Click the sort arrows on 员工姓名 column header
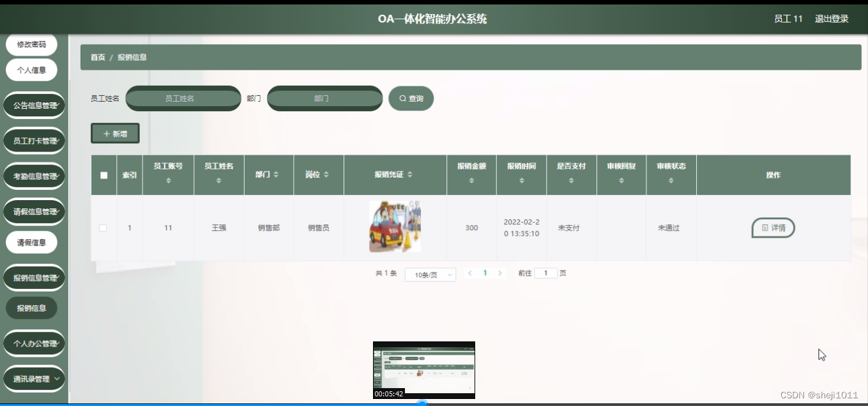The height and width of the screenshot is (406, 868). 218,182
